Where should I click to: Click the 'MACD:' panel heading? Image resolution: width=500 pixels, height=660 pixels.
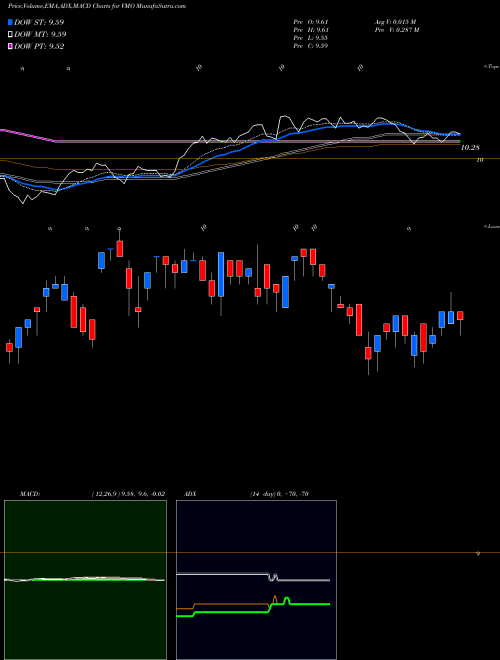(x=30, y=494)
